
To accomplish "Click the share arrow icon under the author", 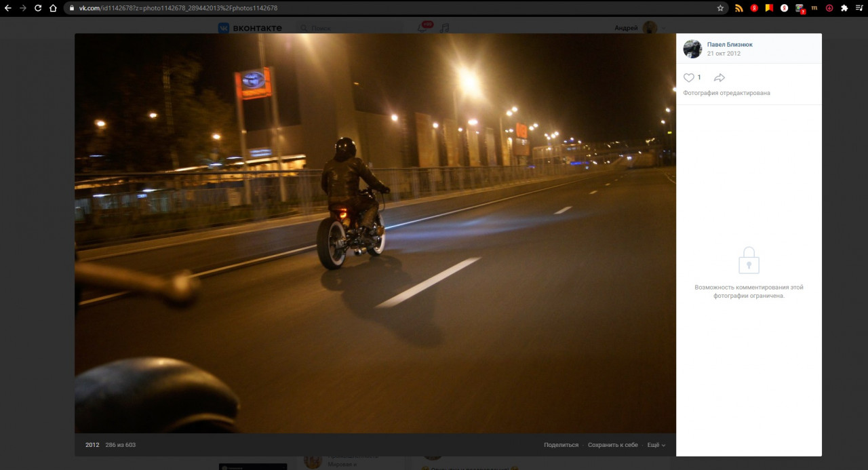I will click(719, 78).
